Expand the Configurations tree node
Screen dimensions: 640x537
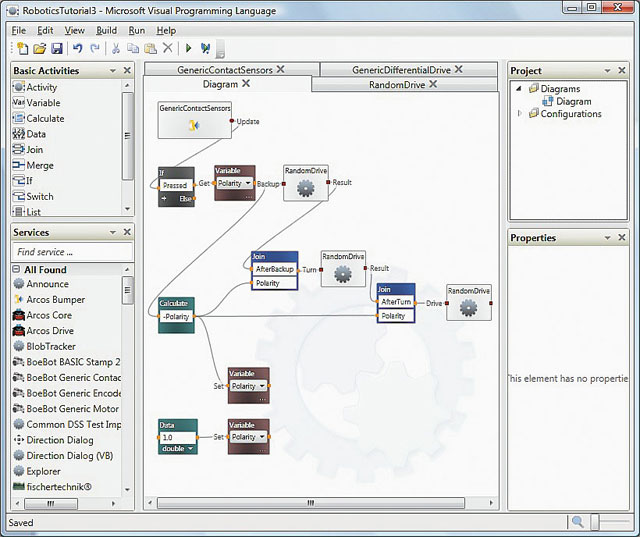point(520,114)
